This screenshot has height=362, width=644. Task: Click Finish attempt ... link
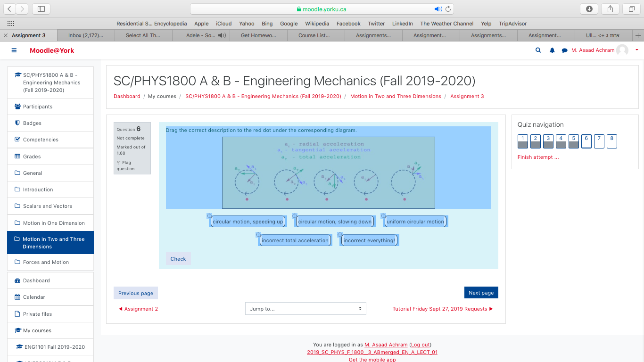click(x=538, y=157)
